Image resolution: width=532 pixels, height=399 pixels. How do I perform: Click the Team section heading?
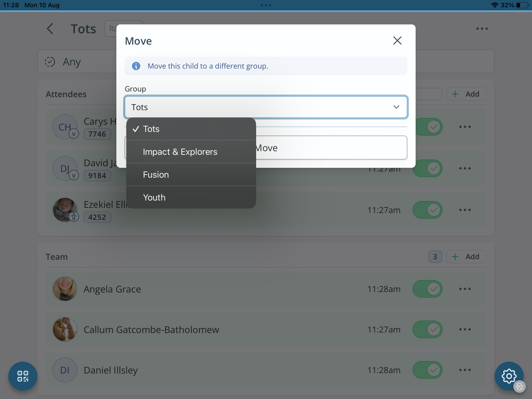(x=57, y=257)
